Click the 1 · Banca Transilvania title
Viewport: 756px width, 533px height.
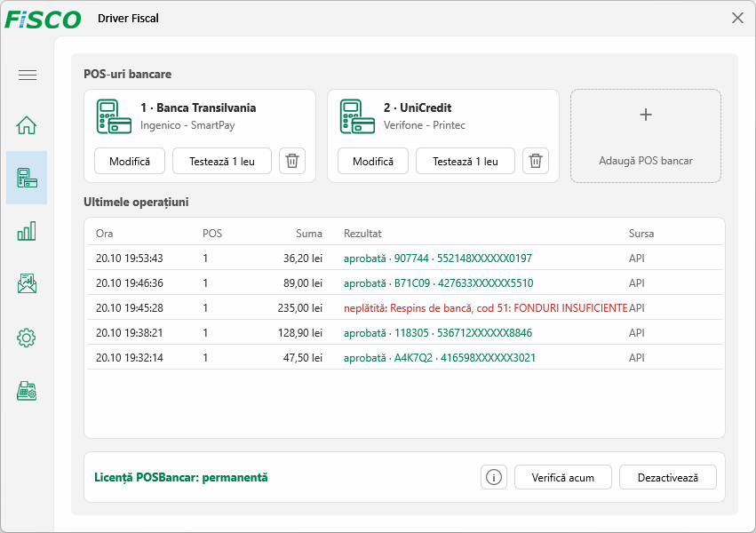tap(198, 108)
